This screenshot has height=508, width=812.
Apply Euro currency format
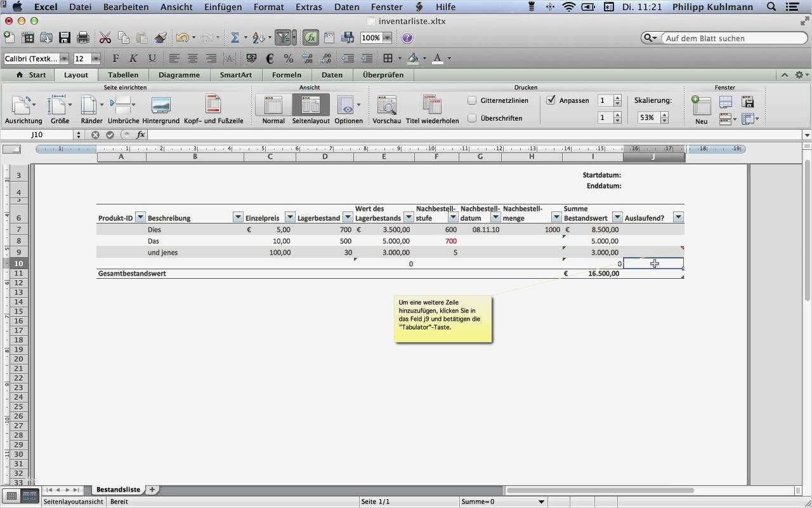(270, 58)
